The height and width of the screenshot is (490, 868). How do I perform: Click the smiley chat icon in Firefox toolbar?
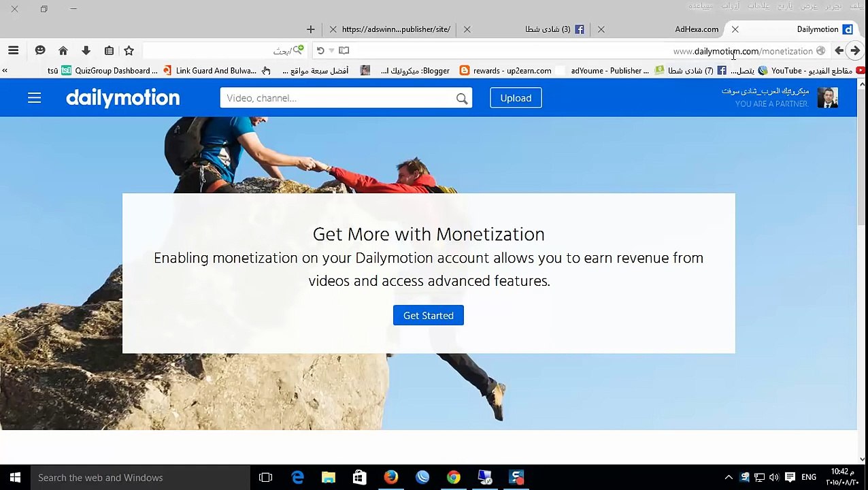tap(40, 50)
